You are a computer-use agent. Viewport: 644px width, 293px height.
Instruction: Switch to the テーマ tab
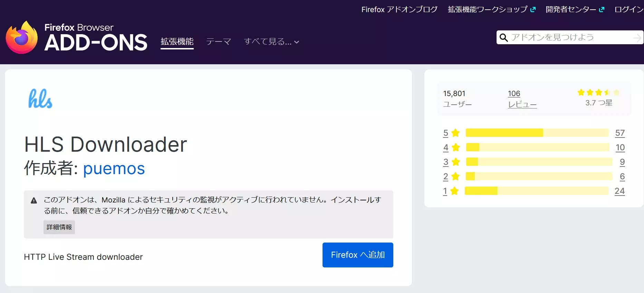coord(219,42)
